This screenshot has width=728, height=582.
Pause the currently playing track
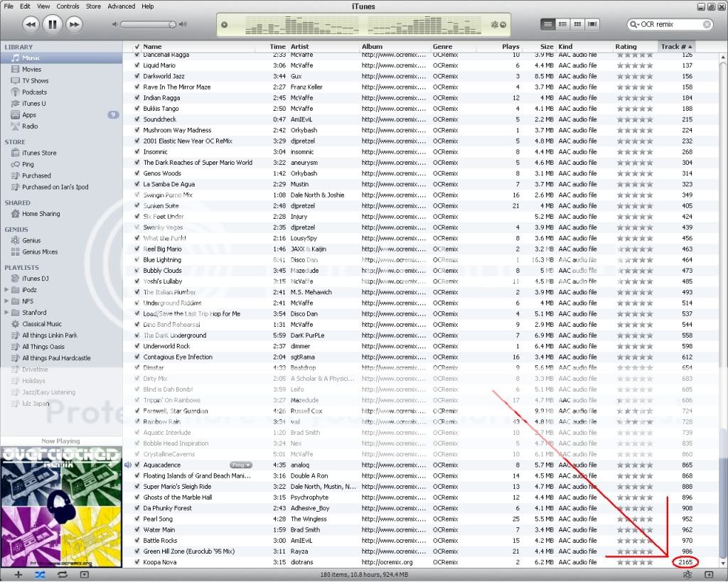pyautogui.click(x=52, y=23)
